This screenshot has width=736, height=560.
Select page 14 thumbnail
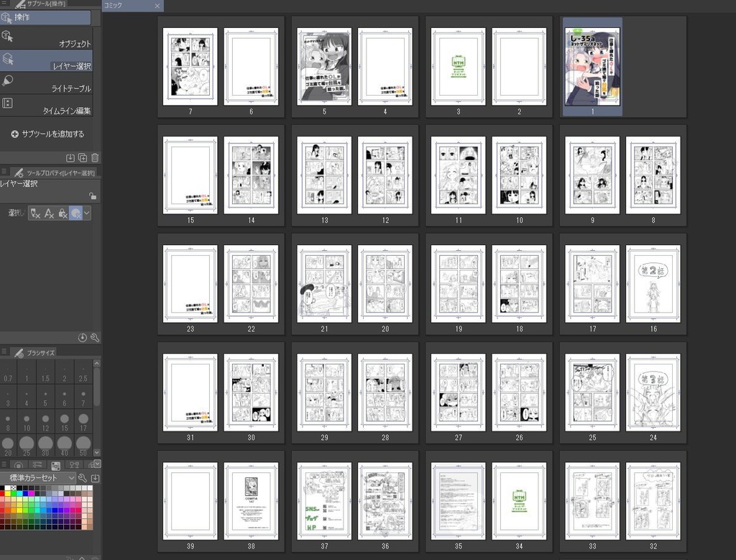coord(251,175)
